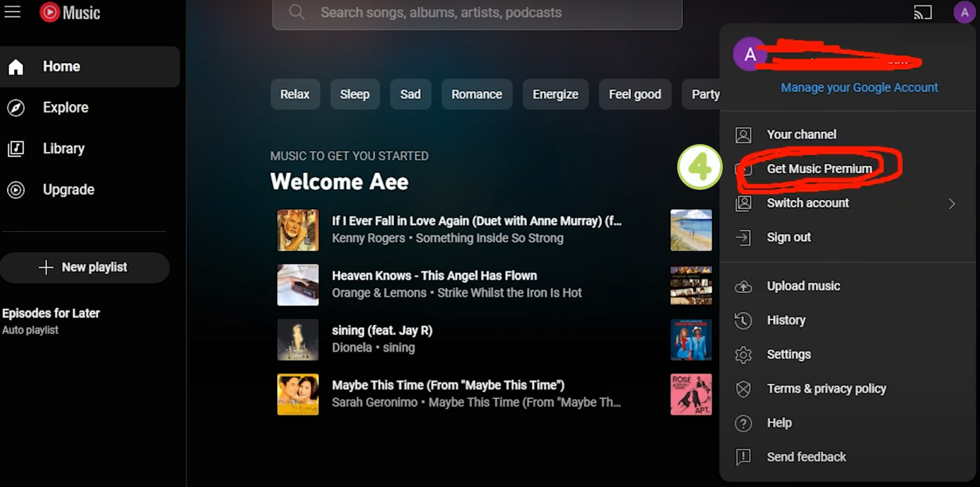Click the Heaven Knows - This Angel Has Flown title
This screenshot has width=980, height=487.
[x=435, y=276]
